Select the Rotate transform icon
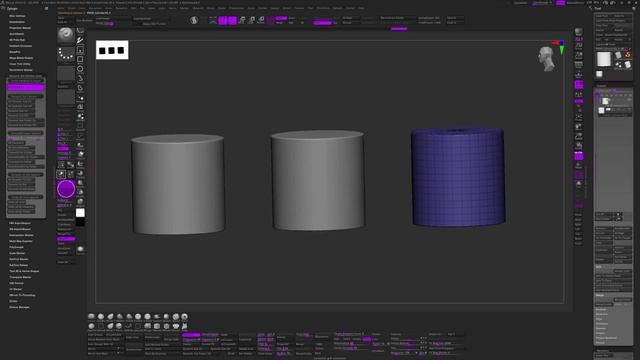The image size is (640, 360). (x=261, y=20)
